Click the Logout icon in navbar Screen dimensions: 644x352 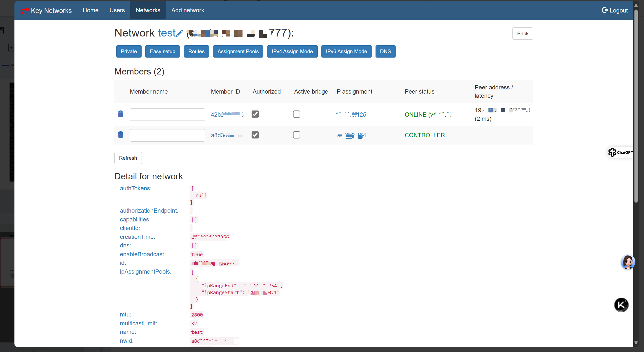[605, 10]
